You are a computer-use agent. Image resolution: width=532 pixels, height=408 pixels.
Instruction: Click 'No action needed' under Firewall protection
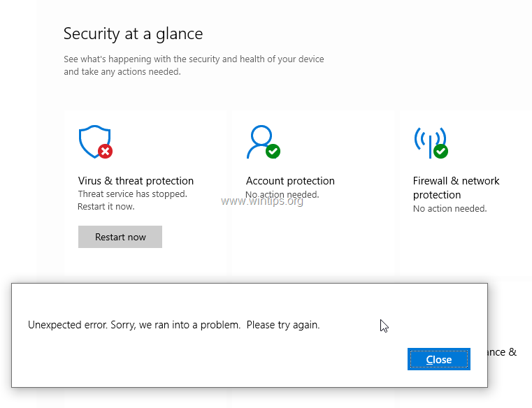pyautogui.click(x=450, y=209)
